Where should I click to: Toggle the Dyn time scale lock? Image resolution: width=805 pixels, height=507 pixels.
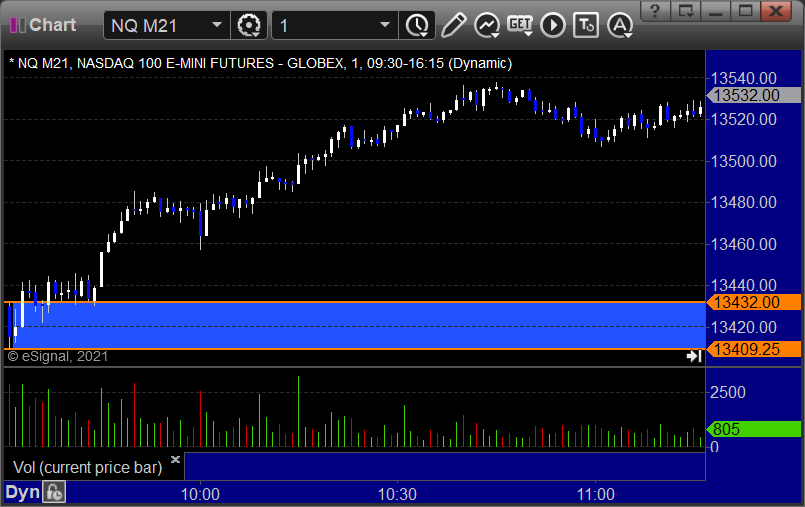coord(54,493)
